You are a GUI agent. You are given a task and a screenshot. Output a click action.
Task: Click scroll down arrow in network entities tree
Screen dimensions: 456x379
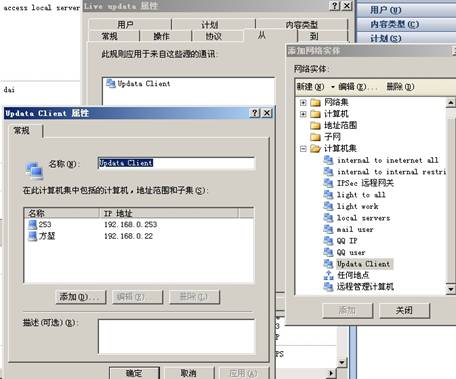(x=451, y=289)
